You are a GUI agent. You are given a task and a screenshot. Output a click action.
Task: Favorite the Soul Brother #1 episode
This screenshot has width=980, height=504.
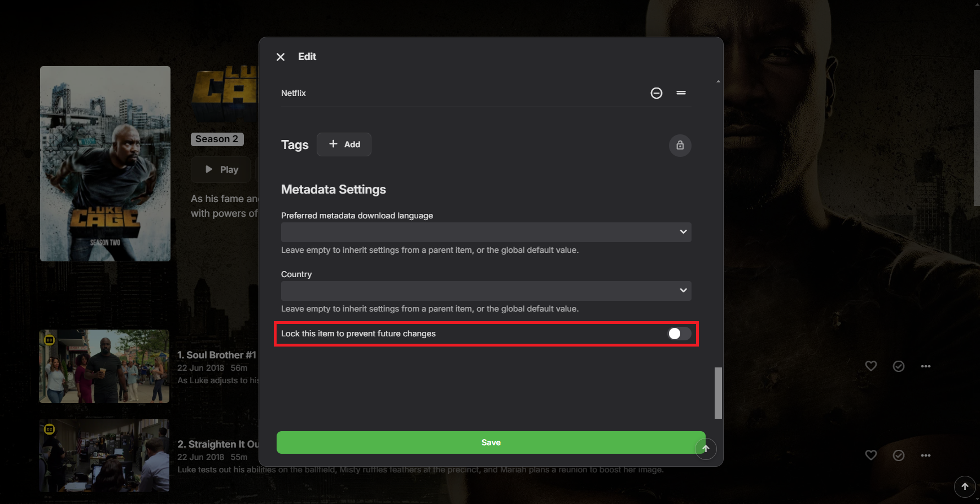(871, 366)
